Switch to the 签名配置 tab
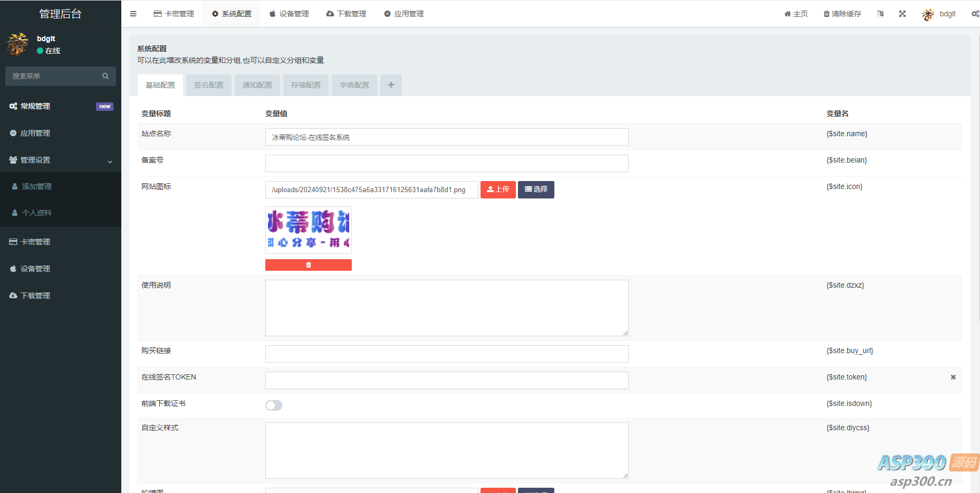This screenshot has height=493, width=980. 209,85
